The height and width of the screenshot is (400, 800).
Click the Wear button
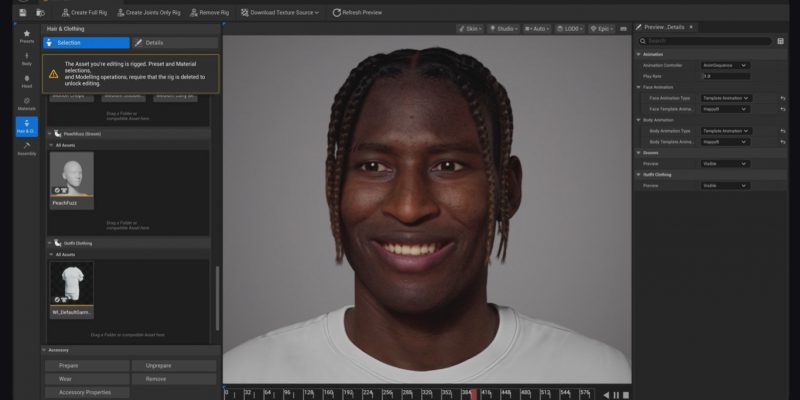coord(87,379)
